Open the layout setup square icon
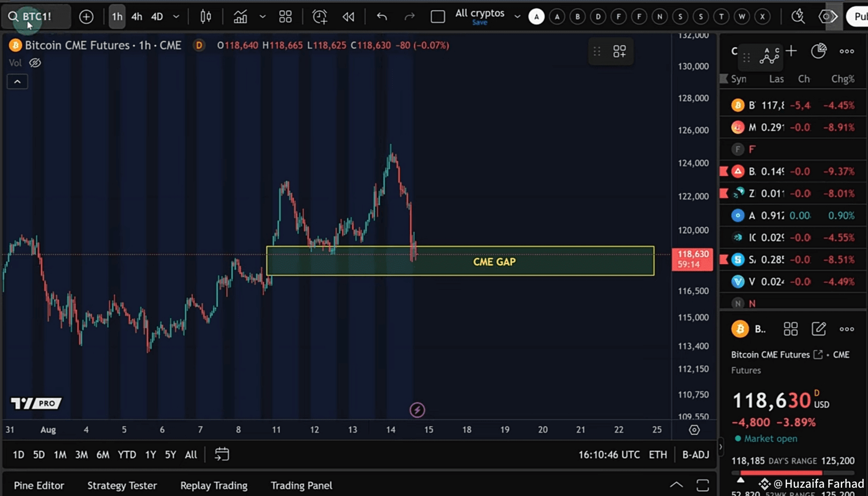 438,17
